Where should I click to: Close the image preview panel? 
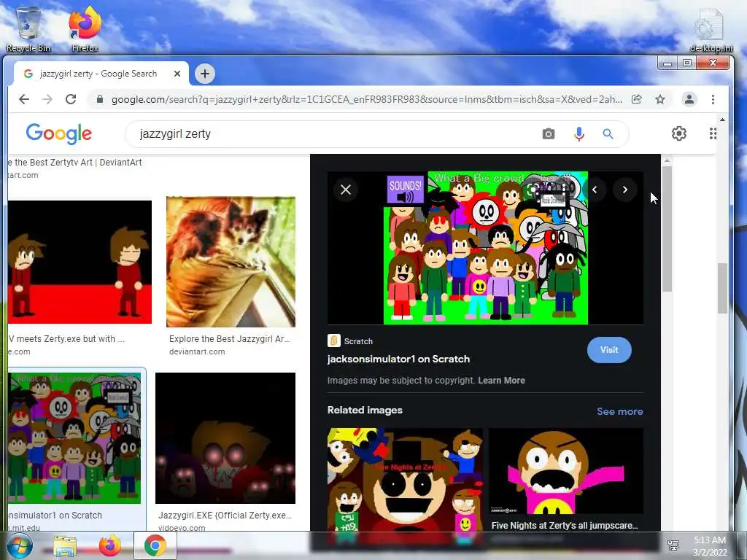(x=346, y=190)
